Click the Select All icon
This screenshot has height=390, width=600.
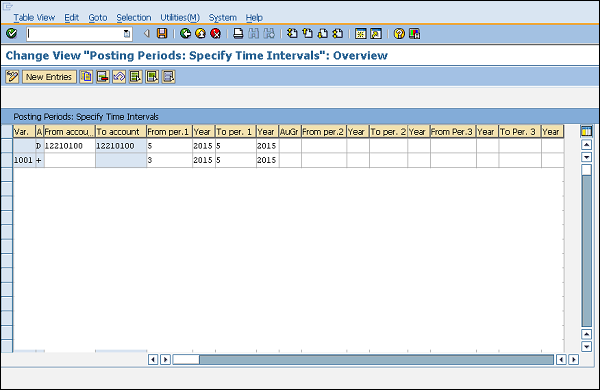coord(135,77)
